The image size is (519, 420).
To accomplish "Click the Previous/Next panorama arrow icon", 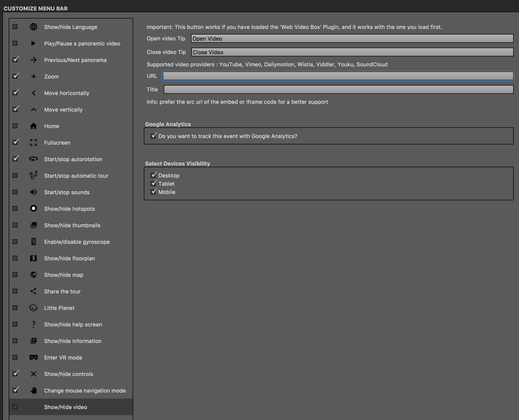I will 33,60.
